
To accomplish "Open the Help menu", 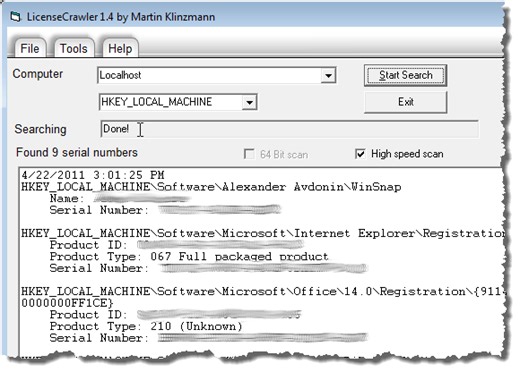I will tap(120, 49).
